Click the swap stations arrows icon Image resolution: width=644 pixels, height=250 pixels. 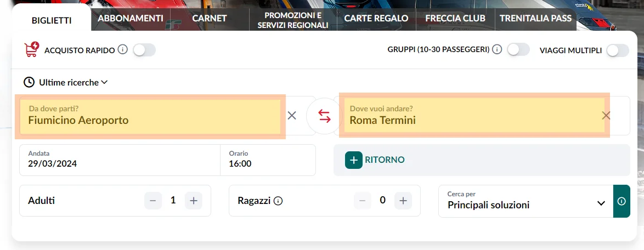324,116
